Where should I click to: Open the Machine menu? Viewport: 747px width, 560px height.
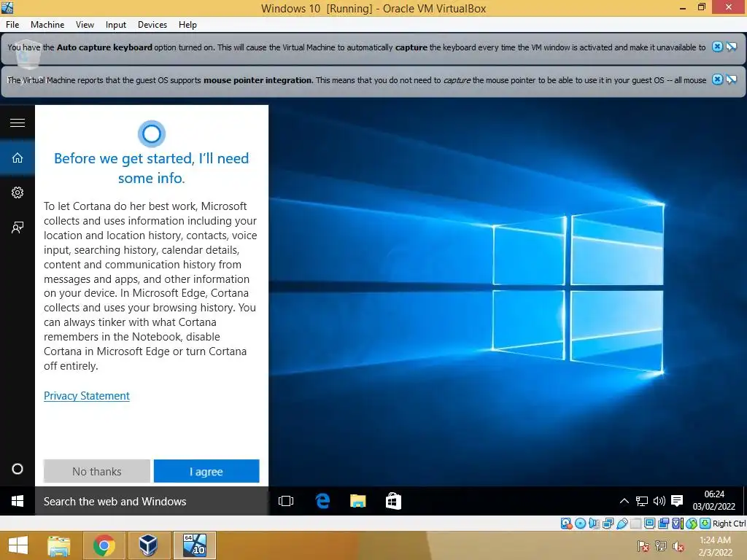pyautogui.click(x=47, y=25)
